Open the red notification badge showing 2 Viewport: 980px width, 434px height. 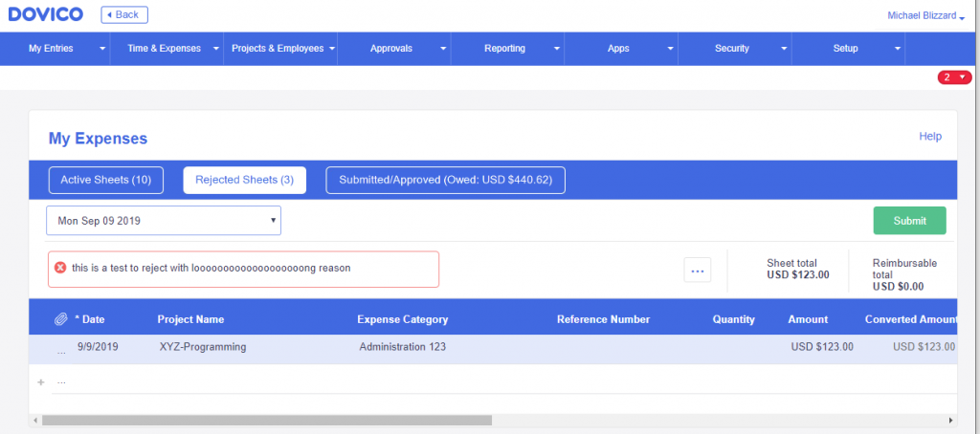pos(954,77)
